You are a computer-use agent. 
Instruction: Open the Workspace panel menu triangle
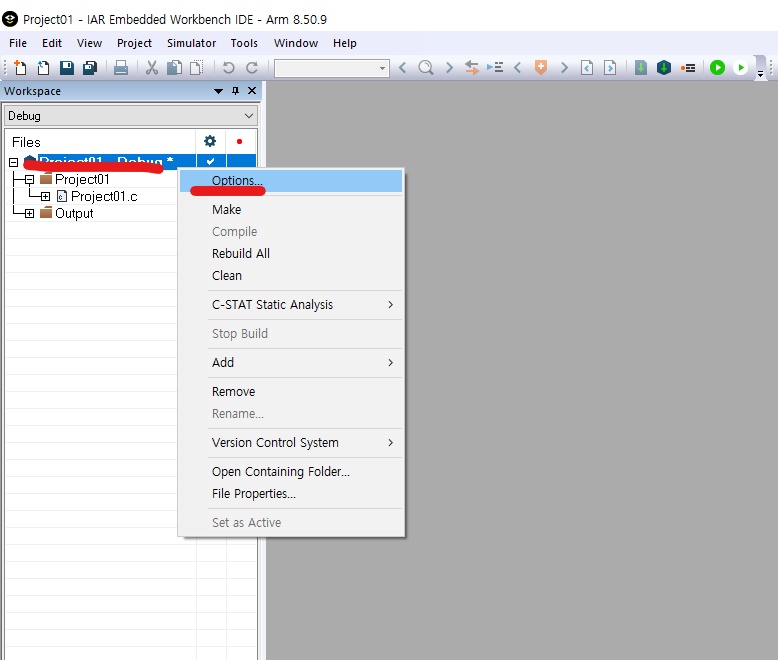coord(218,91)
